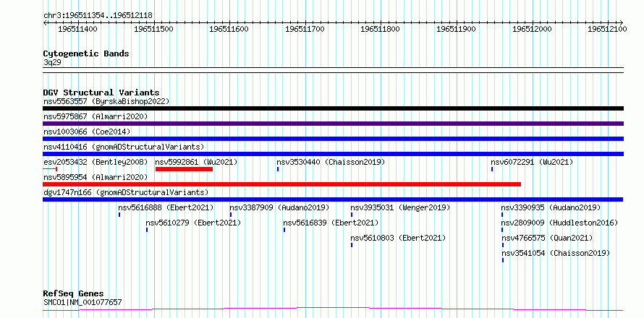Click the nsv5616888 (Ebert2021) label
Viewport: 644px width, 318px height.
click(166, 207)
